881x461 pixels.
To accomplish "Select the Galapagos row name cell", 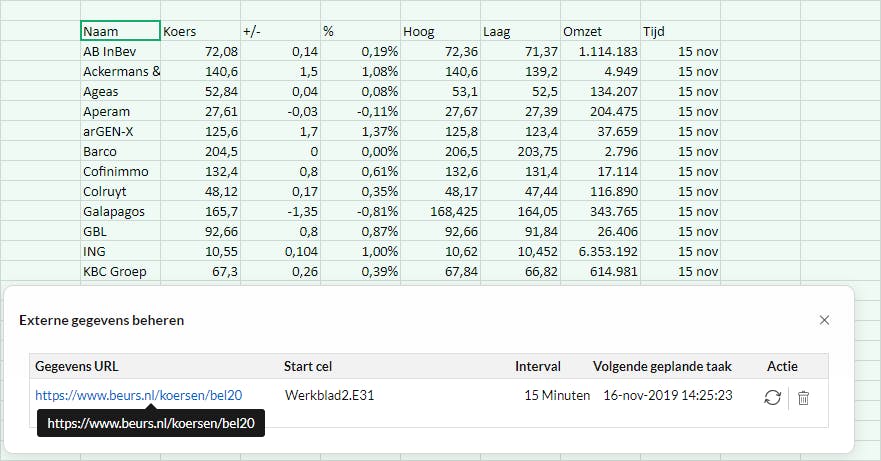I will pos(120,211).
